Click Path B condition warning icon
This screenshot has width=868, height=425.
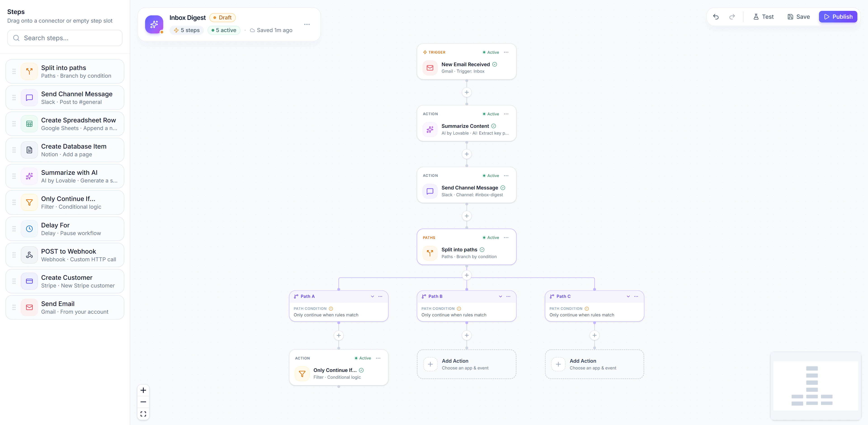tap(459, 308)
